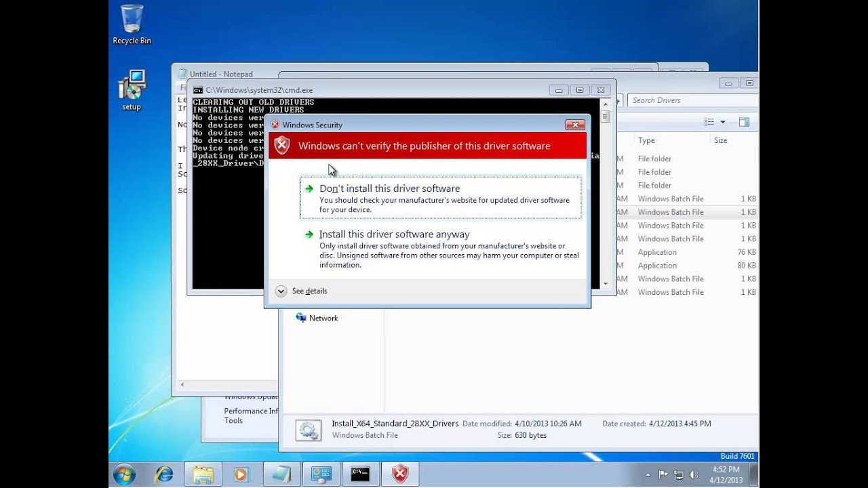The width and height of the screenshot is (868, 488).
Task: Click the Show desktop button
Action: [x=753, y=474]
